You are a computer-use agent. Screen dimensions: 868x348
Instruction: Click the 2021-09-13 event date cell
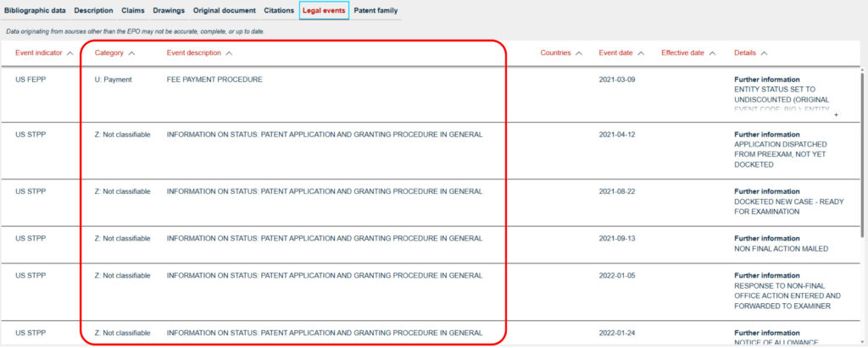coord(616,239)
